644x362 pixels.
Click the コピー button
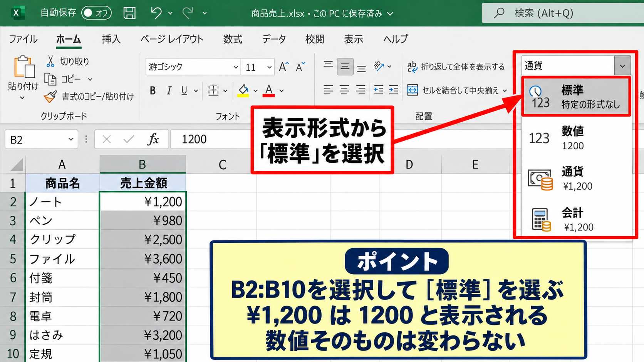(64, 79)
